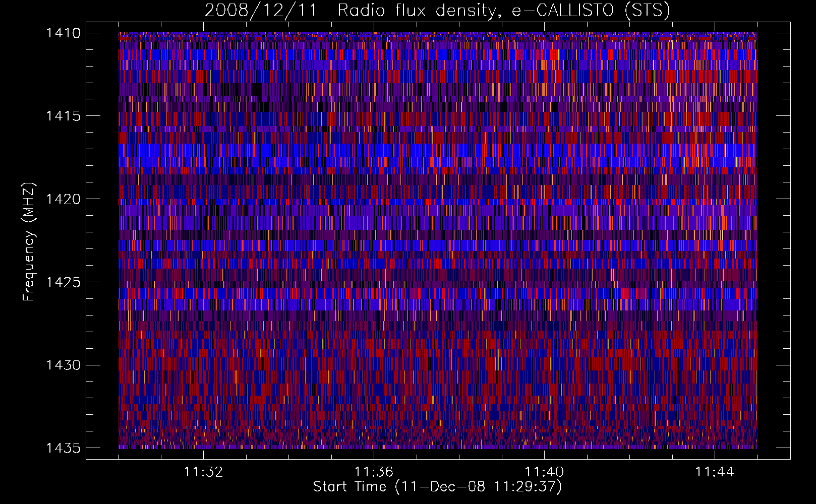Image resolution: width=816 pixels, height=504 pixels.
Task: Select the 1435 frequency tick label
Action: click(x=63, y=448)
